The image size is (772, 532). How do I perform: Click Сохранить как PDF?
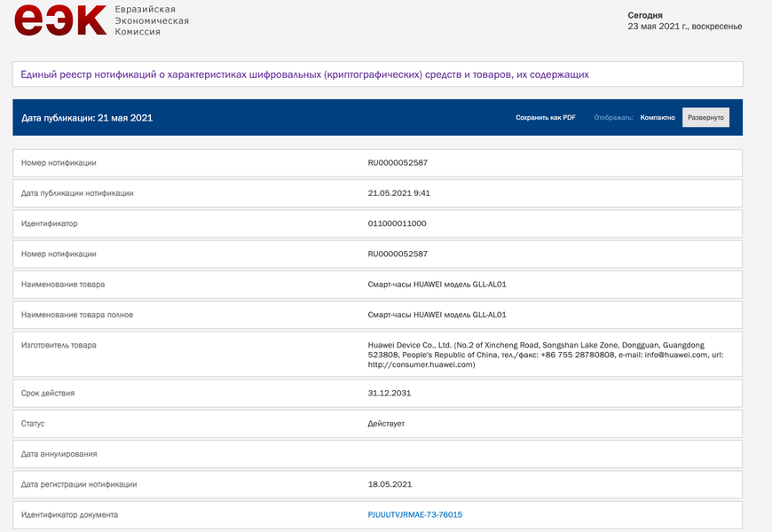click(x=546, y=118)
